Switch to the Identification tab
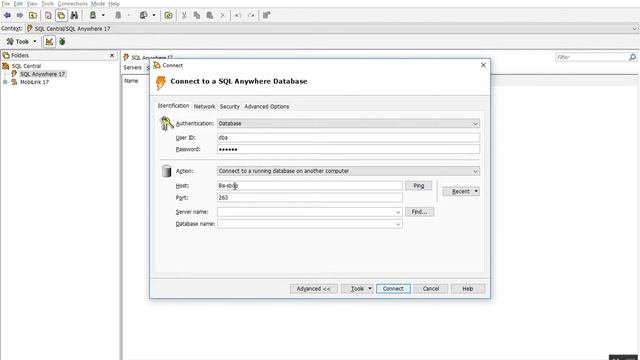 (x=173, y=106)
